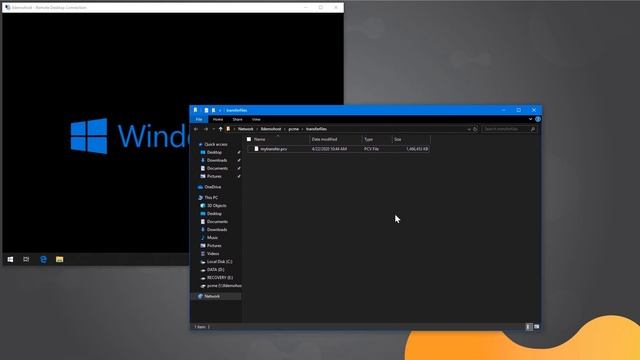This screenshot has width=640, height=360.
Task: Select OneDrive in the navigation pane
Action: point(213,187)
